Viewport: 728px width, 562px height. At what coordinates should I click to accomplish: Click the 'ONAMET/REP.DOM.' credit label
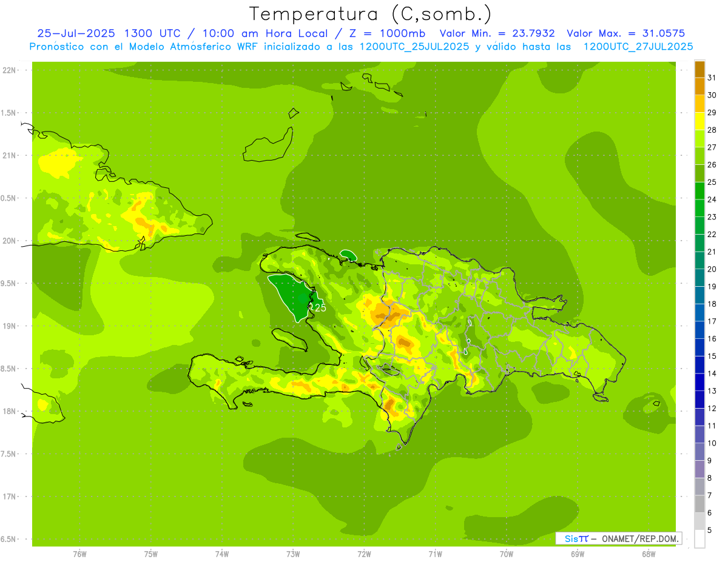pos(639,538)
